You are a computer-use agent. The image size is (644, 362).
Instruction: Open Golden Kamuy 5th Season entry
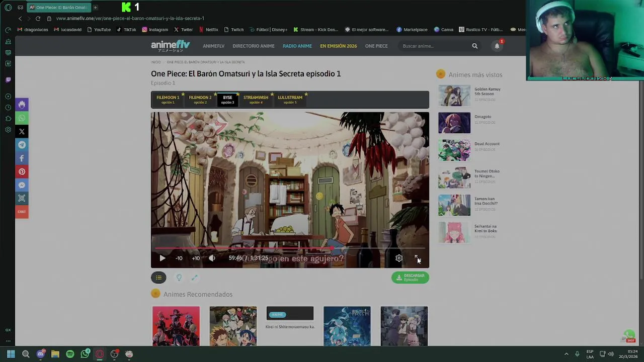[469, 96]
